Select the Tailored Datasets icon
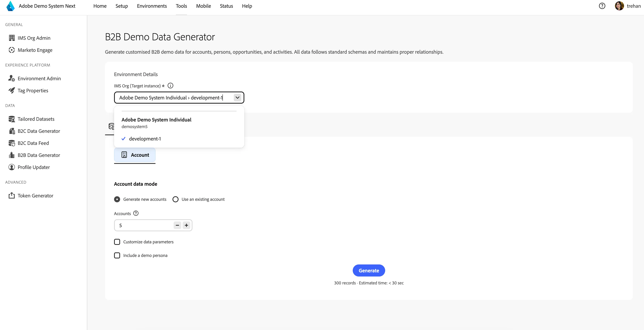 coord(12,119)
